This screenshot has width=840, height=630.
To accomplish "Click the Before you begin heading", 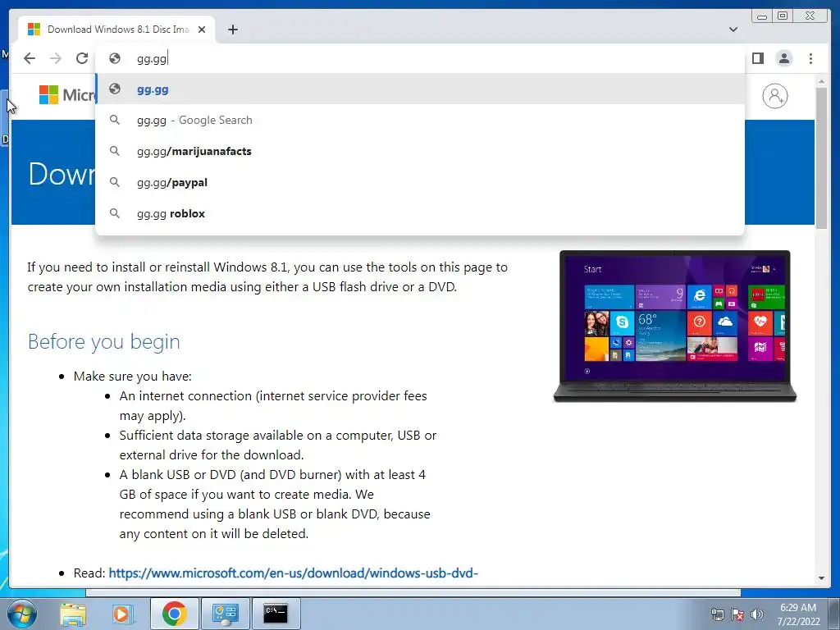I will tap(104, 342).
